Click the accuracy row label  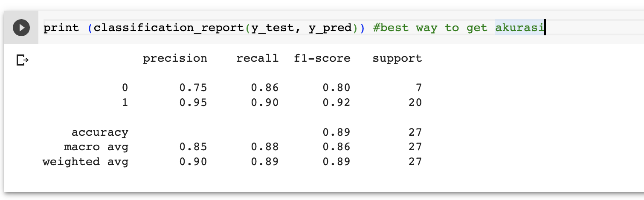100,133
